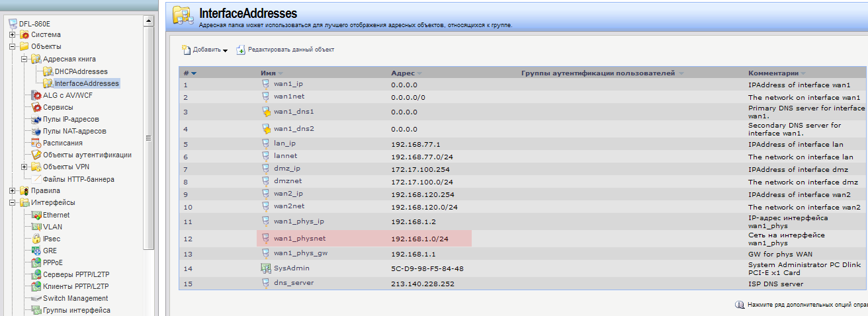This screenshot has width=868, height=316.
Task: Open the lan_ip address object
Action: [x=284, y=143]
